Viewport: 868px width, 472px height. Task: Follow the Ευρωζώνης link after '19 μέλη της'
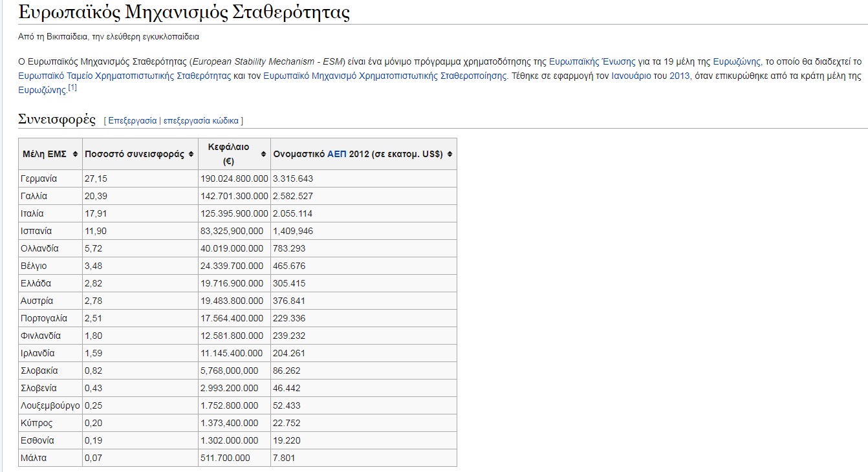pyautogui.click(x=737, y=62)
